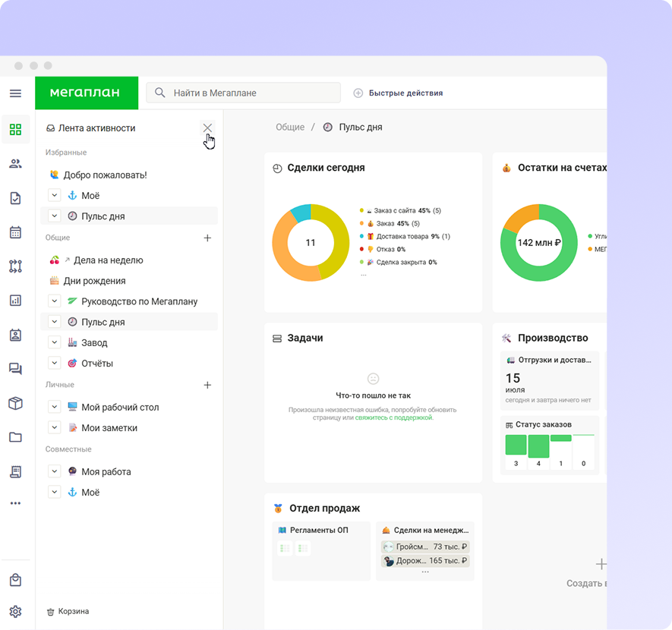
Task: Open the Производство widget title
Action: coord(553,338)
